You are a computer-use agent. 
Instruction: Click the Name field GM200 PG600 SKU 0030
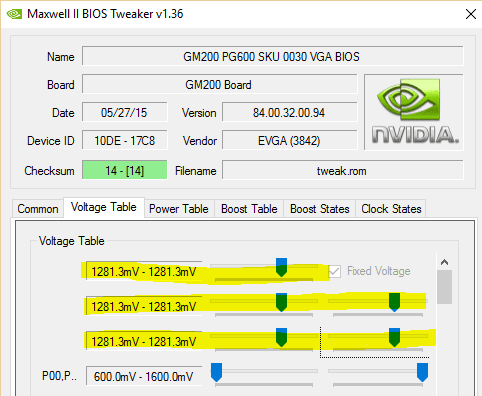273,56
